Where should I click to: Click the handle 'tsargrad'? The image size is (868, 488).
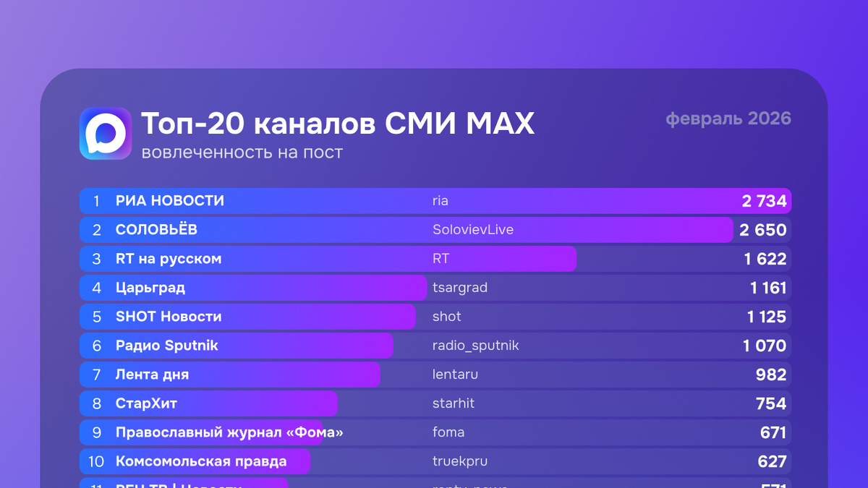point(460,288)
